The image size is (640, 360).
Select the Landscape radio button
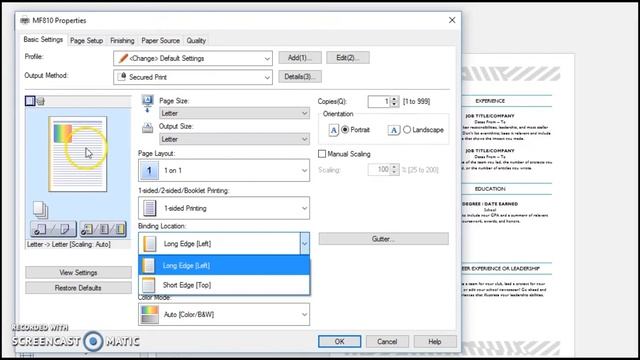point(407,130)
